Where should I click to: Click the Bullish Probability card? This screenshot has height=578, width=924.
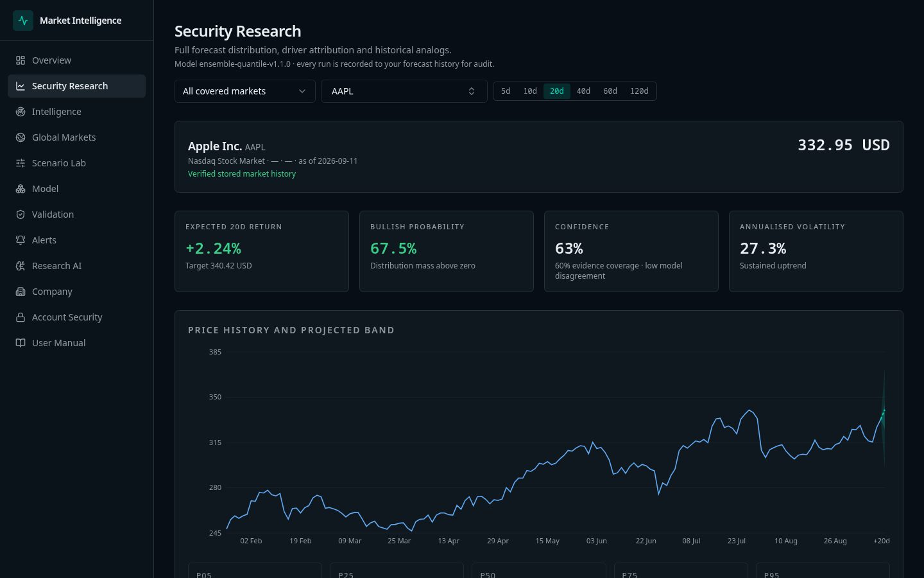tap(447, 251)
